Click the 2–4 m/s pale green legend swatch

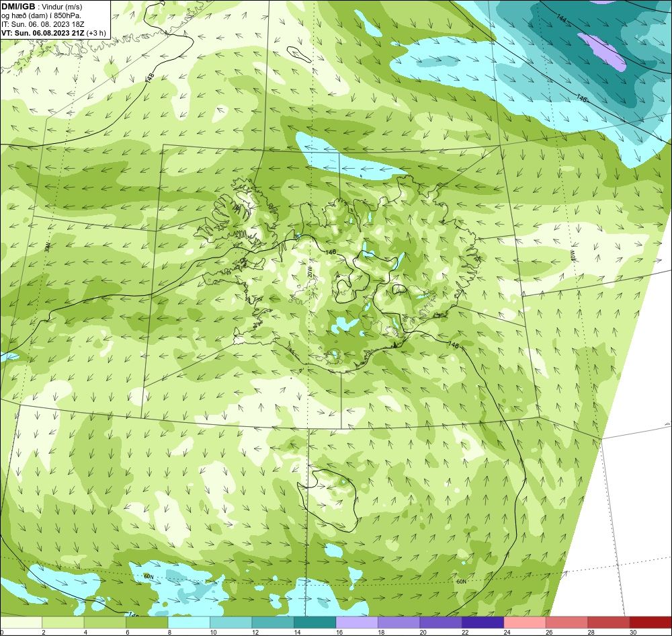(x=63, y=623)
